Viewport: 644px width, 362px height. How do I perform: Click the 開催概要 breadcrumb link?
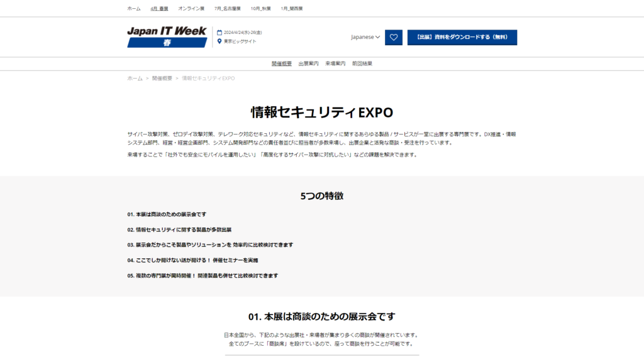(162, 79)
